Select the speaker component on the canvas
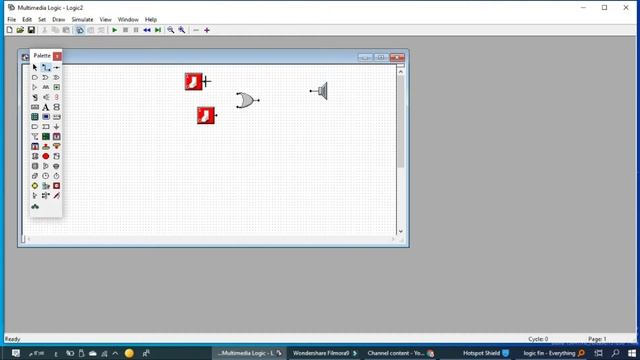Image resolution: width=640 pixels, height=360 pixels. (319, 91)
